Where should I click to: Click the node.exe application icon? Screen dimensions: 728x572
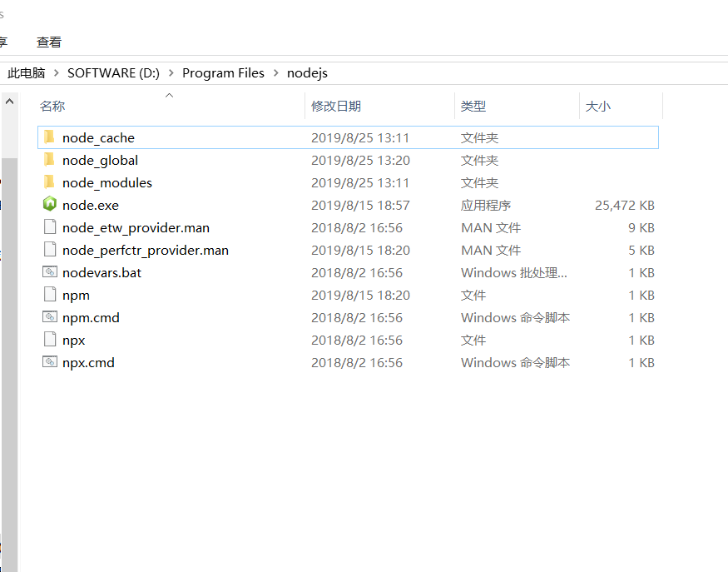pyautogui.click(x=50, y=205)
